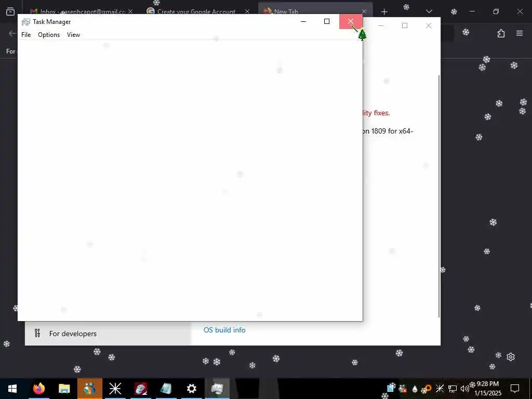Click the notepad-style icon in taskbar
This screenshot has height=399, width=532.
pyautogui.click(x=166, y=389)
